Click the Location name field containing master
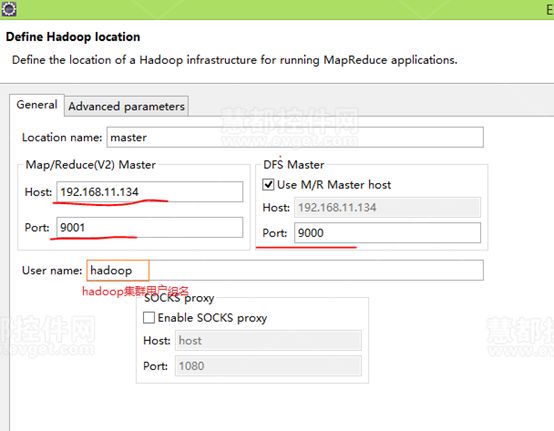 point(295,137)
